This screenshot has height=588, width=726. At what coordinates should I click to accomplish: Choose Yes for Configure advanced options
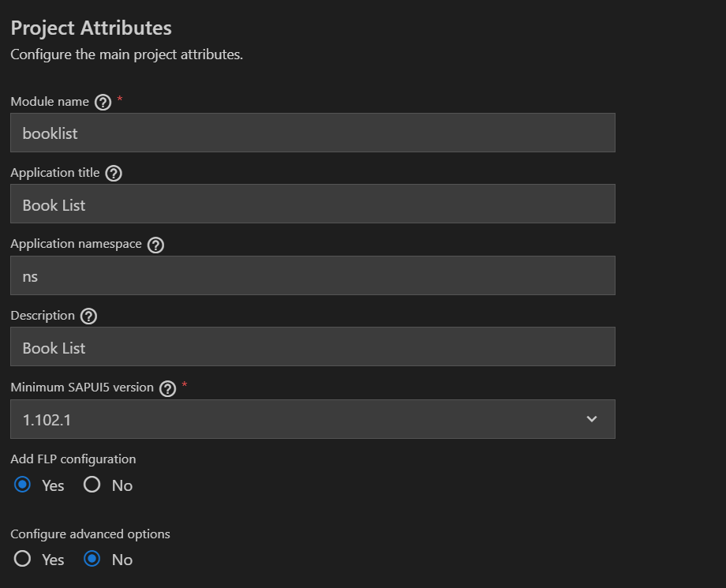tap(23, 559)
